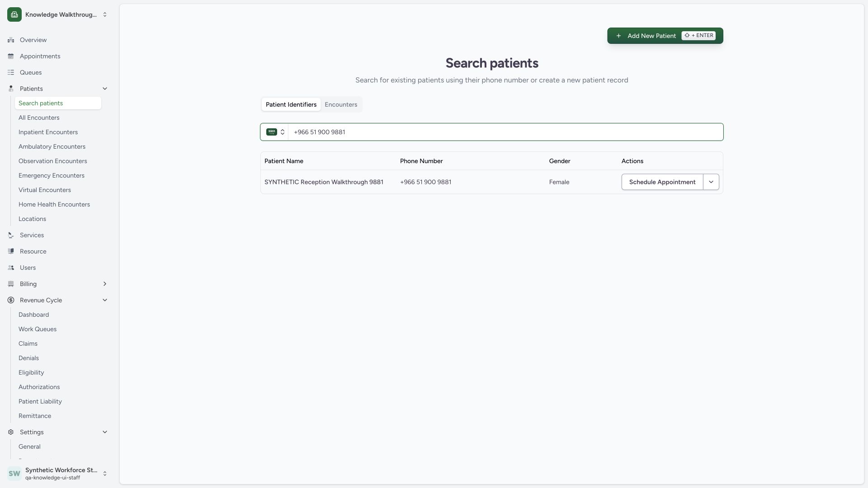868x488 pixels.
Task: Open the user account menu chevron
Action: (105, 474)
